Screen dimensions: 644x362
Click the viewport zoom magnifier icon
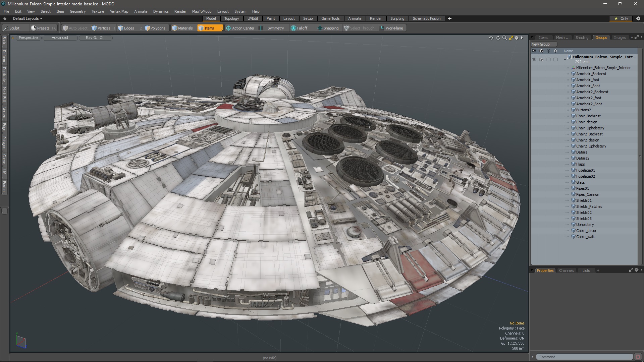(x=504, y=38)
